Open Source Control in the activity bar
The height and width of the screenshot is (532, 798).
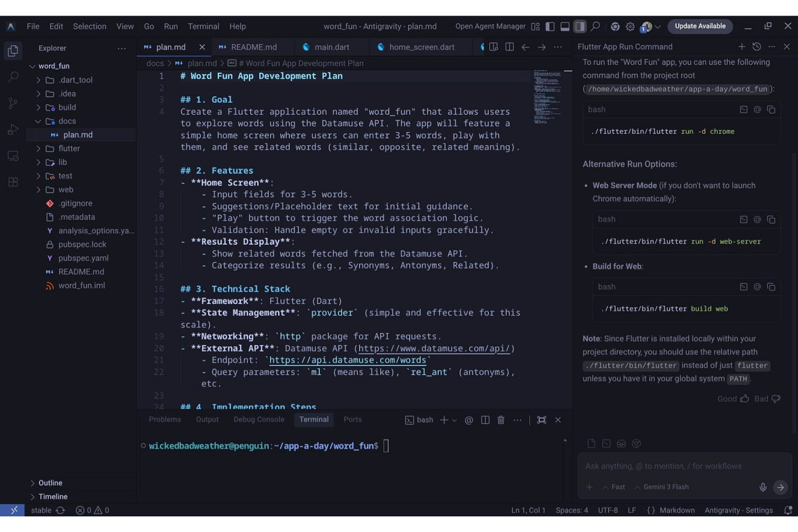pyautogui.click(x=13, y=103)
